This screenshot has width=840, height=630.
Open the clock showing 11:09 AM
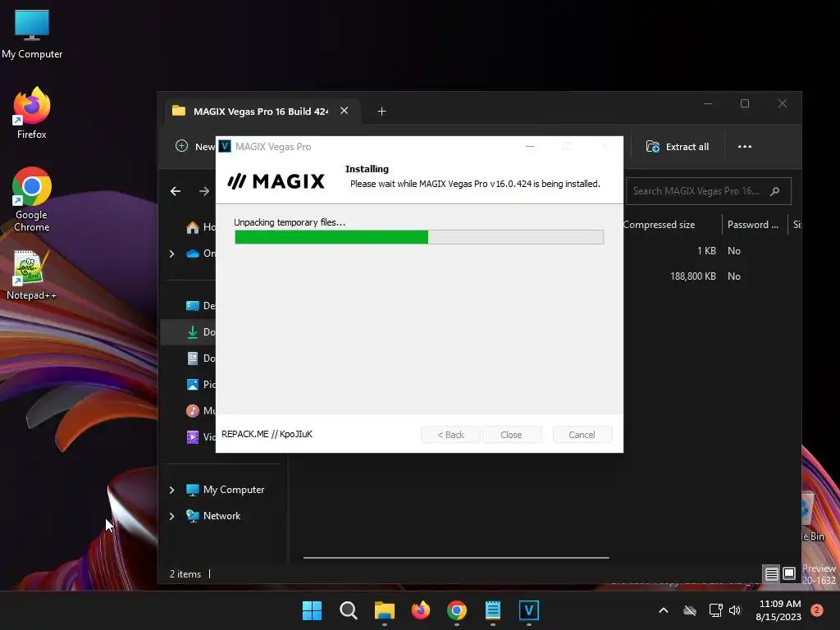click(779, 610)
